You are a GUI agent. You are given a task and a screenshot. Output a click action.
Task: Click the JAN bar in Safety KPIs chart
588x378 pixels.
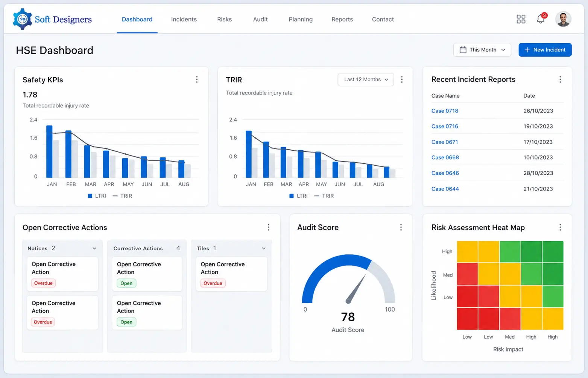point(49,151)
